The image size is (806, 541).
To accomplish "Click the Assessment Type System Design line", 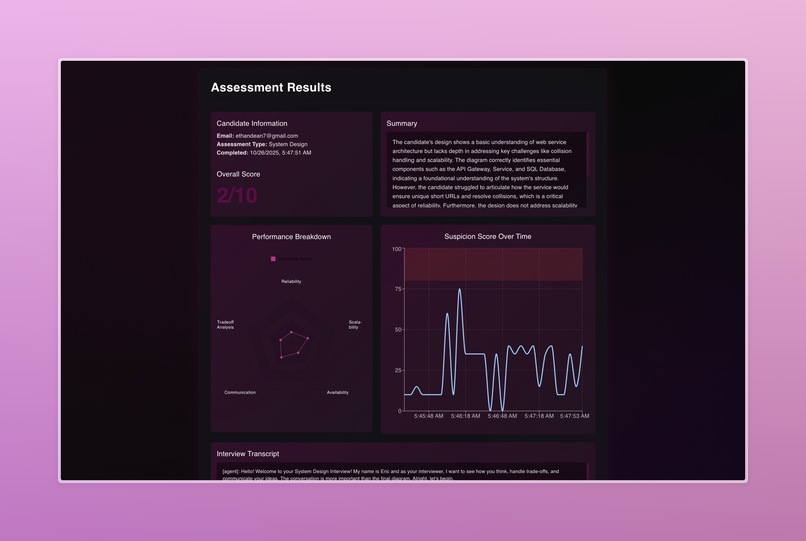I will (262, 145).
